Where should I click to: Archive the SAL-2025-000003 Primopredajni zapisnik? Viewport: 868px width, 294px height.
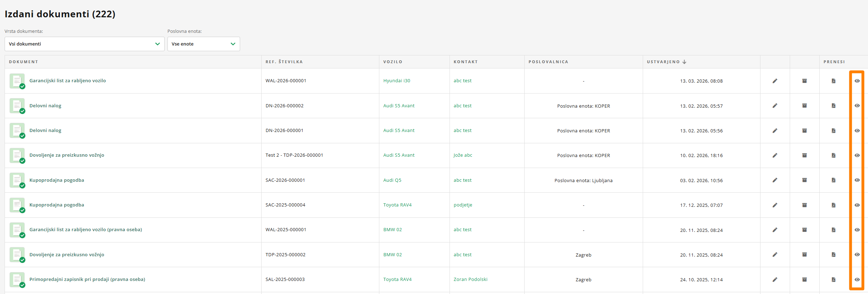coord(804,280)
